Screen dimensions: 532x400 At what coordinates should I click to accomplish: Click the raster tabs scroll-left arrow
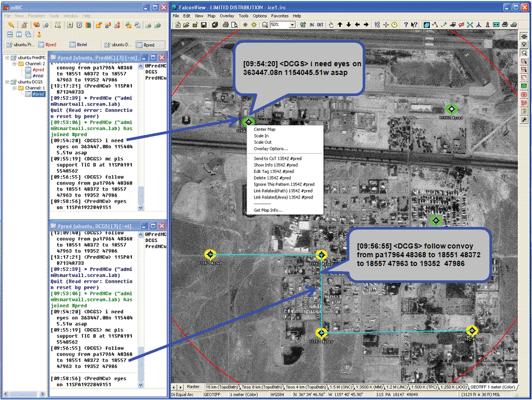click(x=174, y=387)
